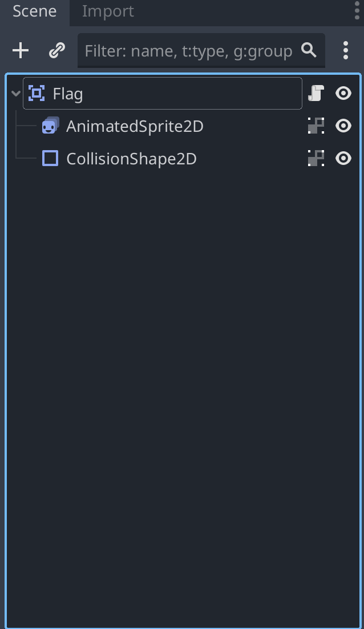Open dock options menu beside Import tab
The height and width of the screenshot is (629, 364).
(357, 10)
